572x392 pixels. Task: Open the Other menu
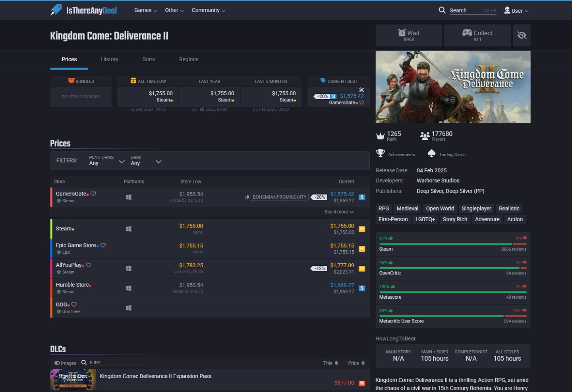[x=174, y=10]
